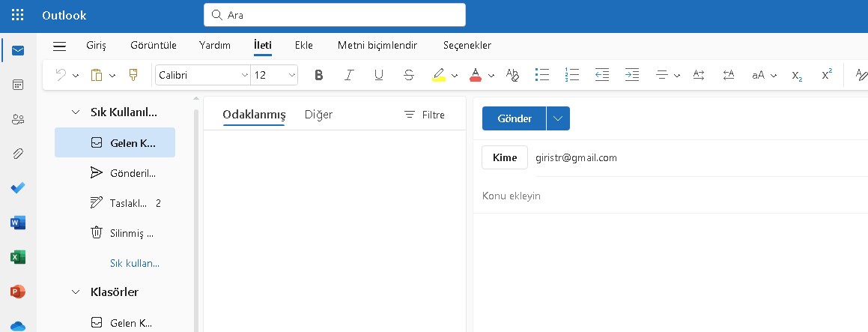Image resolution: width=868 pixels, height=332 pixels.
Task: Select the Format Painter brush
Action: tap(133, 75)
